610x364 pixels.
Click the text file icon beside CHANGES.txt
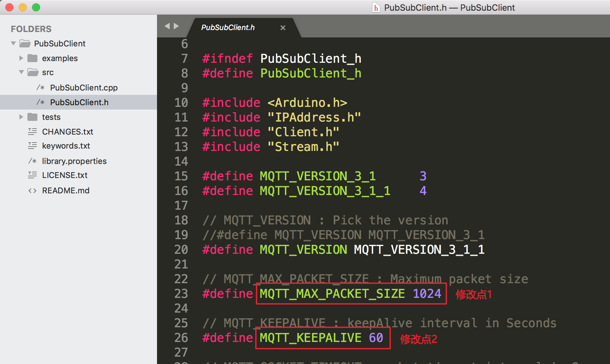coord(32,132)
